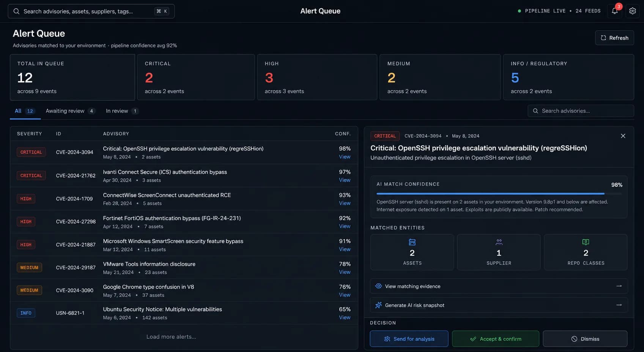Focus the global search bar
Viewport: 644px width, 352px height.
91,11
